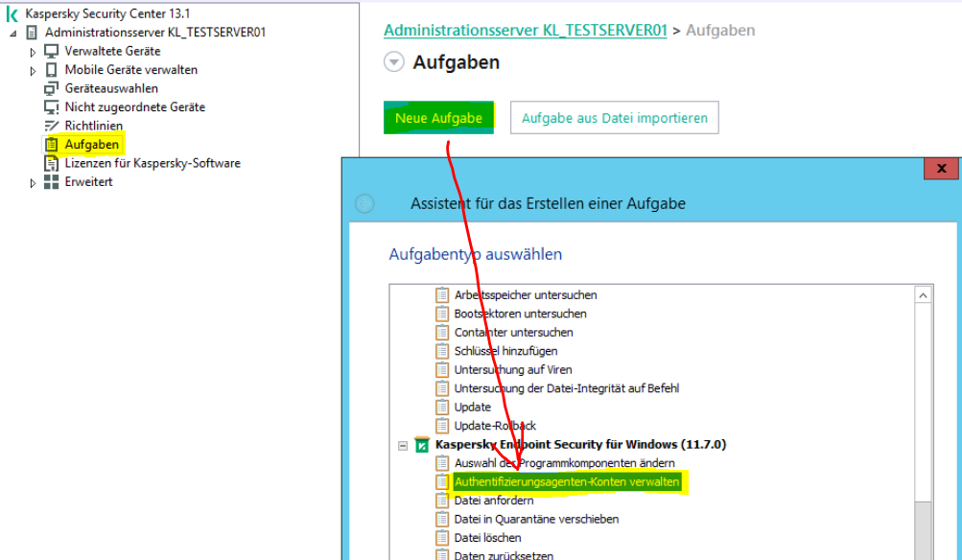Collapse the Administrationsserver KL_TESTSERVER01 node
The width and height of the screenshot is (962, 560).
tap(13, 34)
